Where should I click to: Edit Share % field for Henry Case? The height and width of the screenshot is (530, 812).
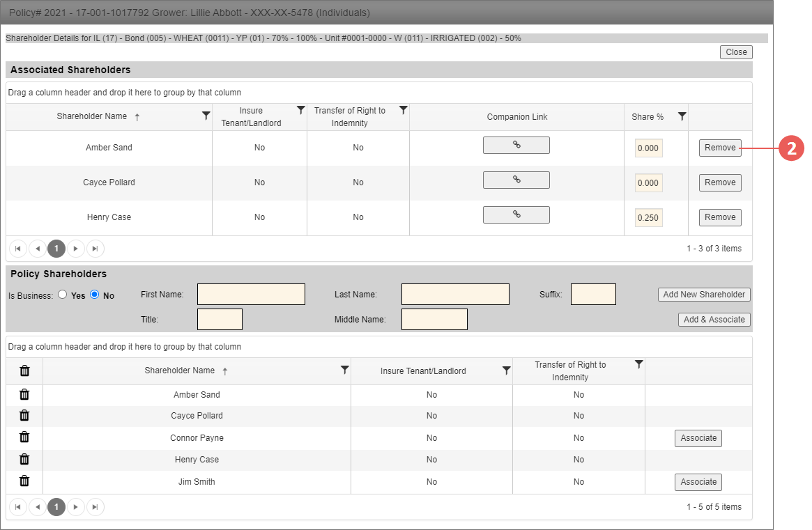648,218
